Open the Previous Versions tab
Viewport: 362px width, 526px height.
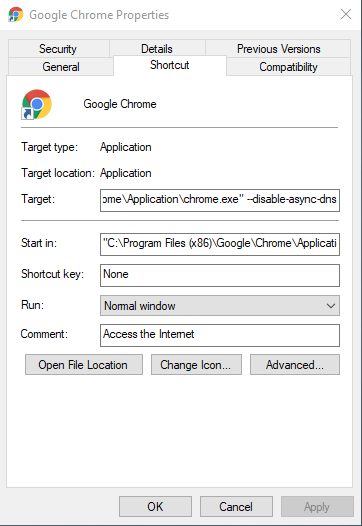(278, 49)
